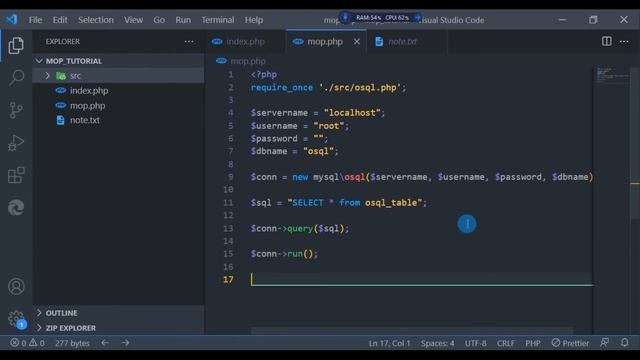
Task: Open the Help menu
Action: [254, 20]
